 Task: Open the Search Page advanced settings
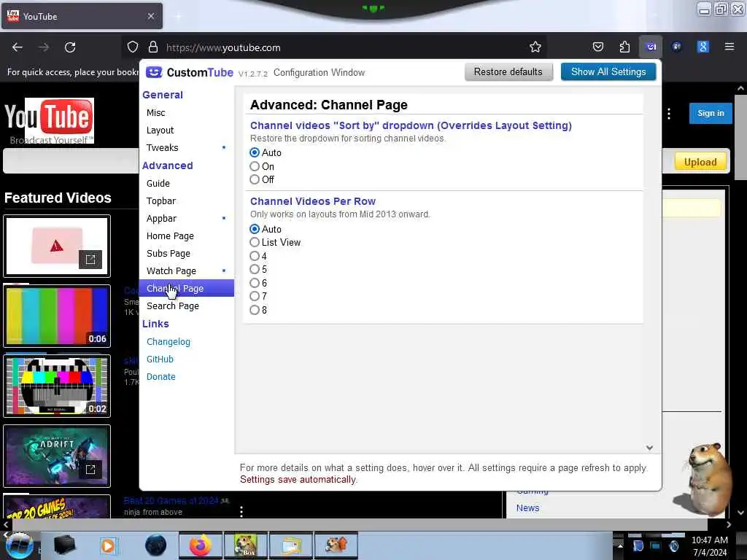click(187, 306)
